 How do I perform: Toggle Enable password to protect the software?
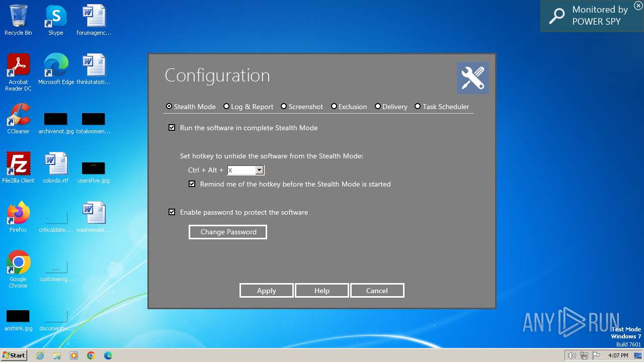click(x=172, y=212)
